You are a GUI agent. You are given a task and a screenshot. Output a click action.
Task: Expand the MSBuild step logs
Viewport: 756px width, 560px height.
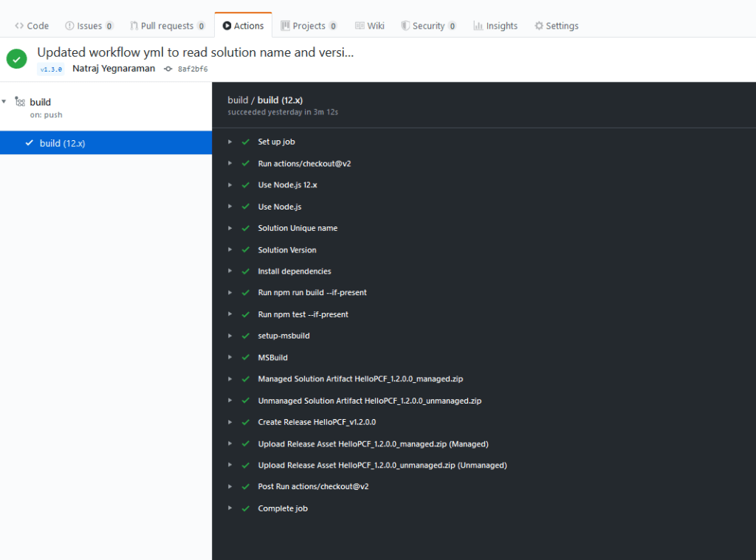(230, 357)
